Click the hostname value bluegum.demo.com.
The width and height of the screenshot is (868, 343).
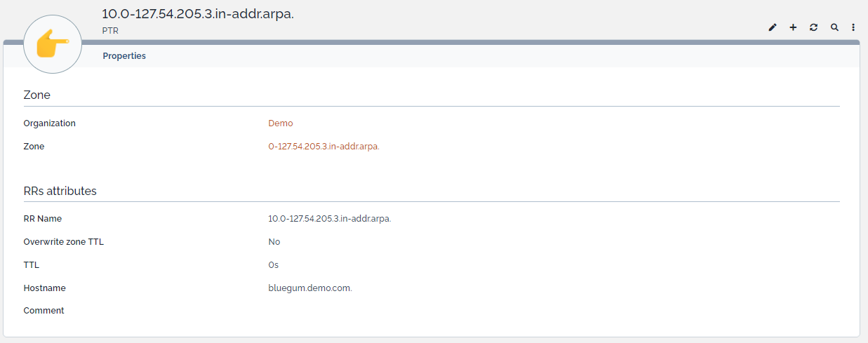[x=309, y=288]
